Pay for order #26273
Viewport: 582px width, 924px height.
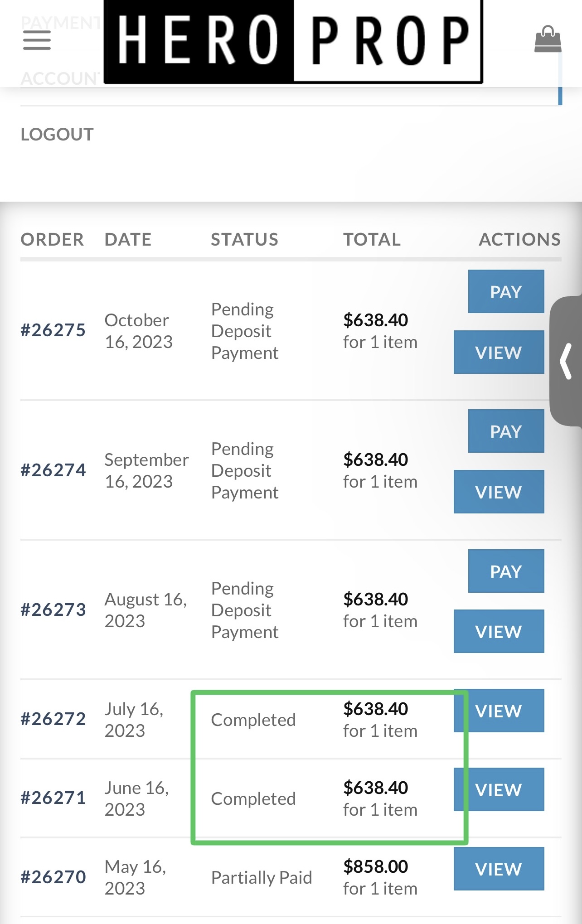(x=506, y=571)
